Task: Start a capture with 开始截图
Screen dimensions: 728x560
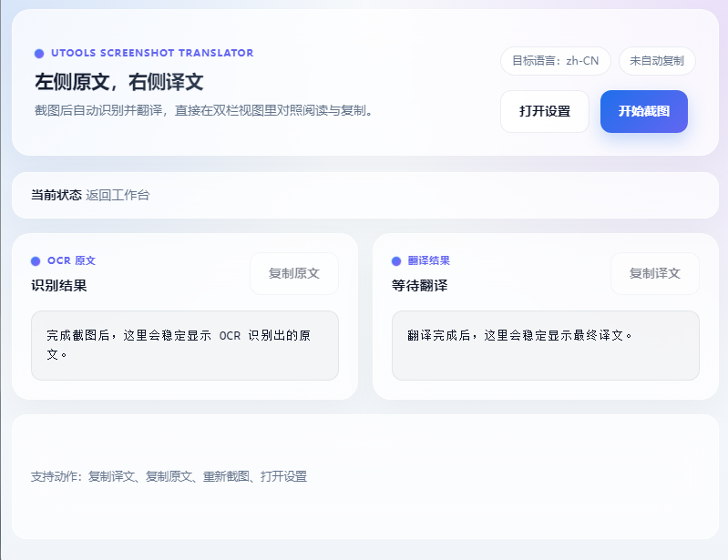Action: (643, 111)
